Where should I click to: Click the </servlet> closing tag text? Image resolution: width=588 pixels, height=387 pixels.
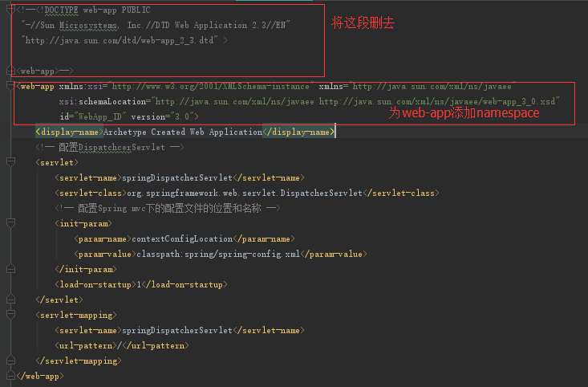click(59, 299)
